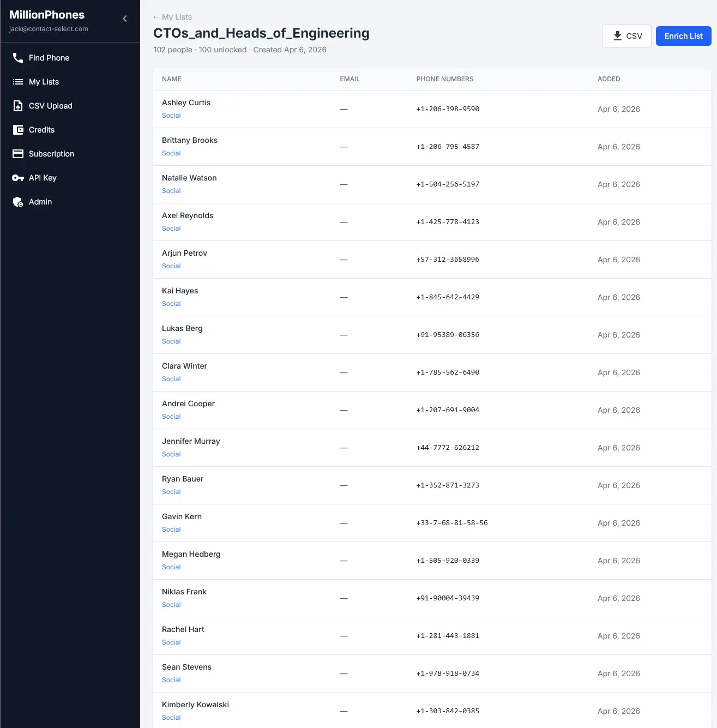Open Brittany Brooks's Social link

tap(171, 153)
